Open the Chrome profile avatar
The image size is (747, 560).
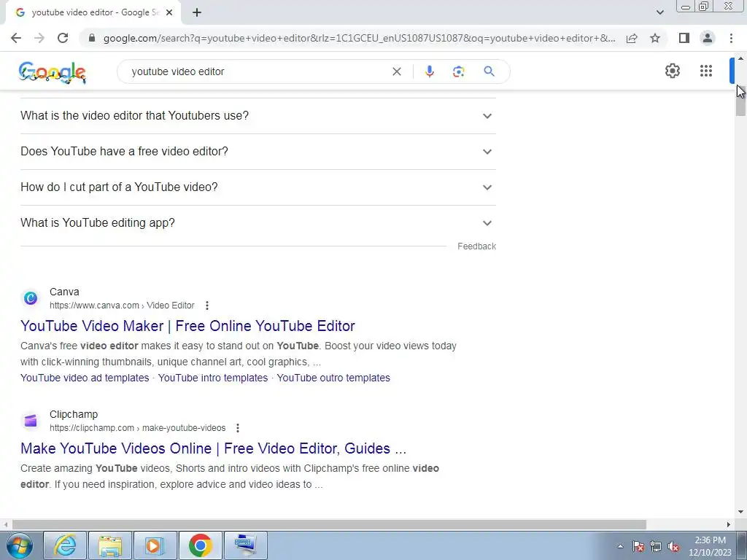point(708,38)
